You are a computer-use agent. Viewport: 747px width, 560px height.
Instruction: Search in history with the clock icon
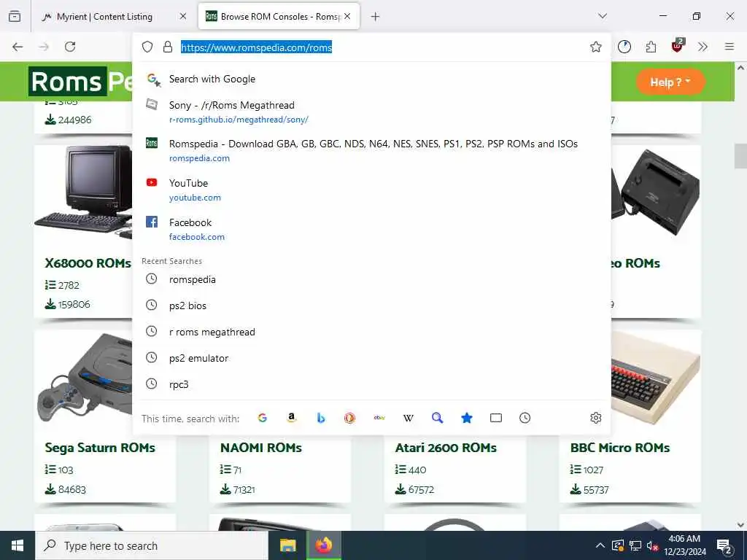click(x=525, y=418)
